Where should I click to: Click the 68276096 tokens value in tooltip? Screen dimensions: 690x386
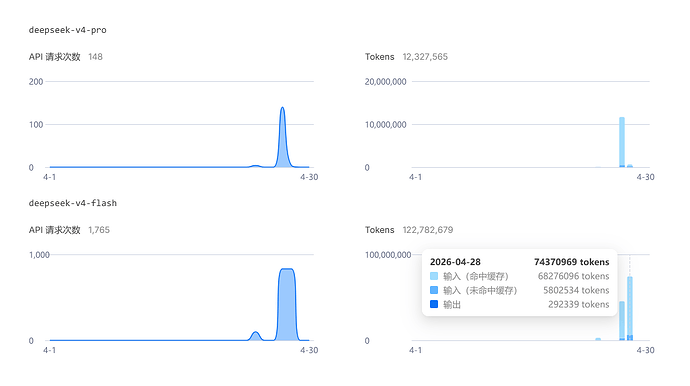[x=573, y=276]
